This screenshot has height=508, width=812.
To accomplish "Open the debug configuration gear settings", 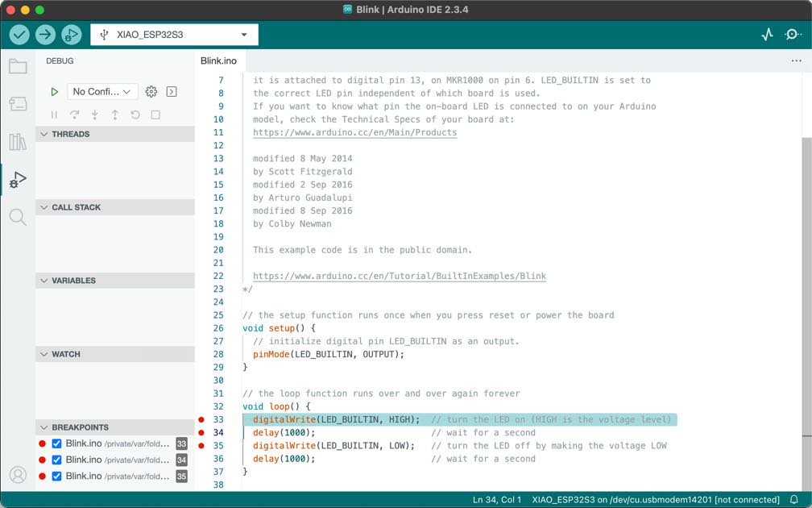I will click(151, 91).
